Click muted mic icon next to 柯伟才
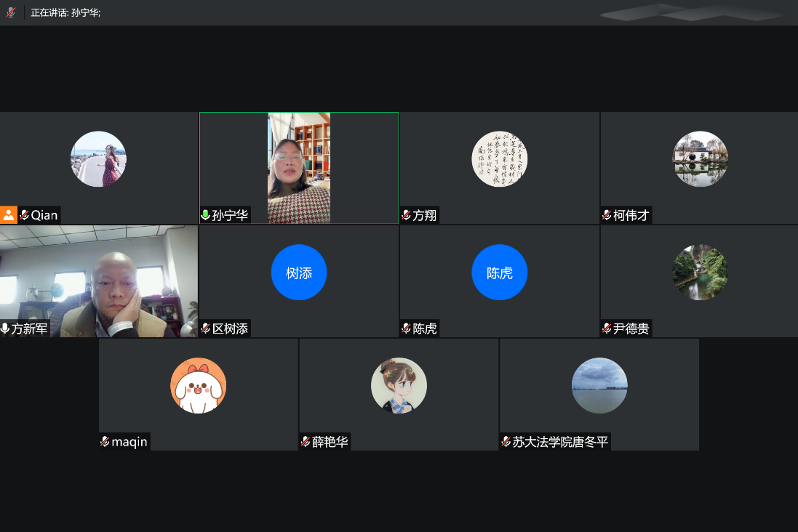The height and width of the screenshot is (532, 798). click(607, 215)
